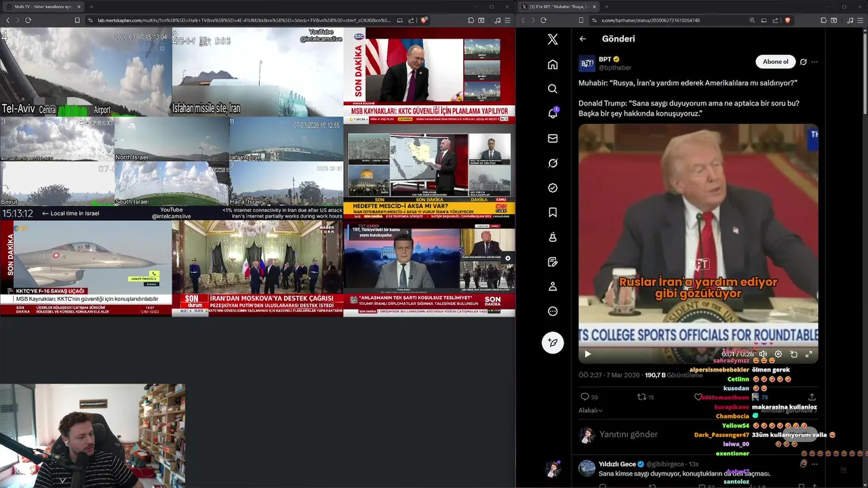Viewport: 868px width, 488px height.
Task: Open video settings gear
Action: click(x=778, y=354)
